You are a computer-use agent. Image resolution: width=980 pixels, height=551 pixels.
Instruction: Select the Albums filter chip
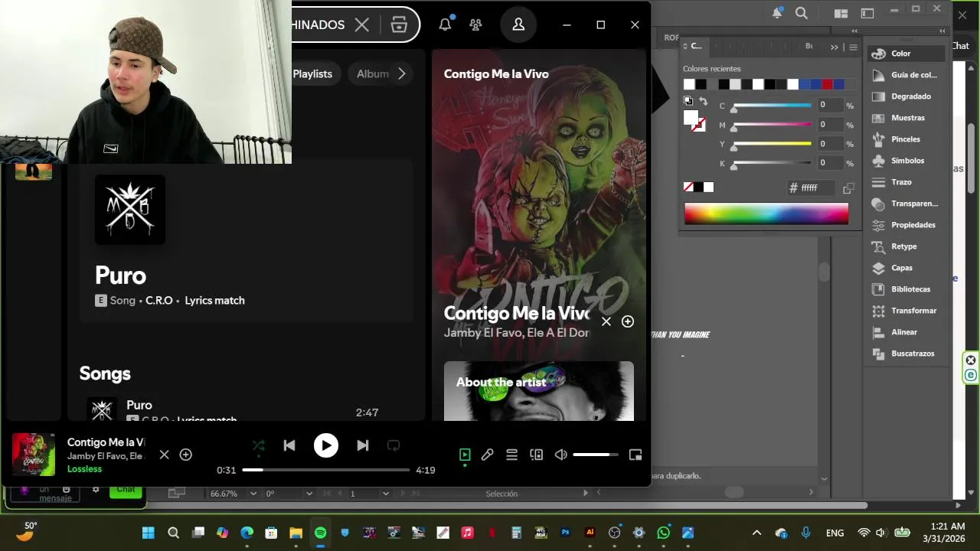point(373,73)
